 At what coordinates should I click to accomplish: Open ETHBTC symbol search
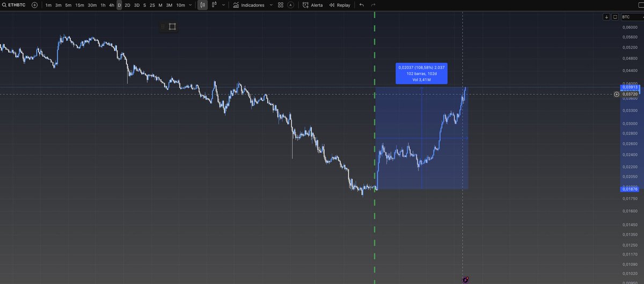14,5
